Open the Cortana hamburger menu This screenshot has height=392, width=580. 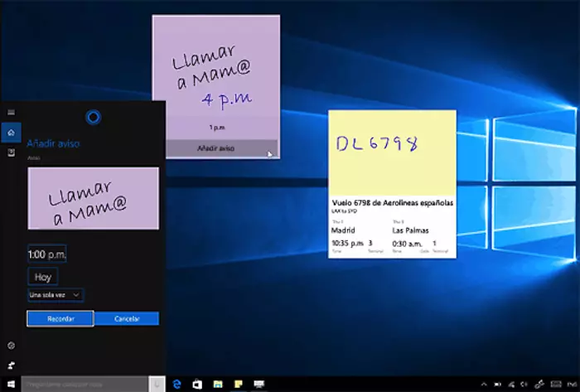11,111
